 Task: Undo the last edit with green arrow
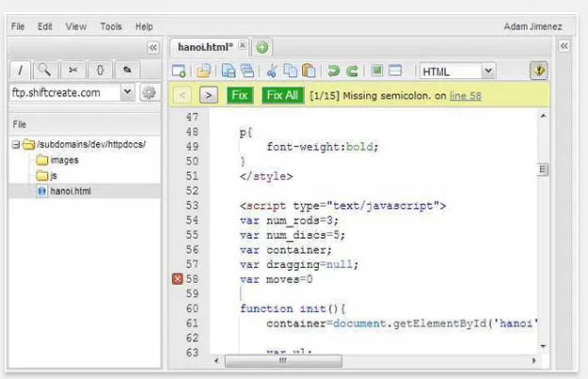coord(333,71)
